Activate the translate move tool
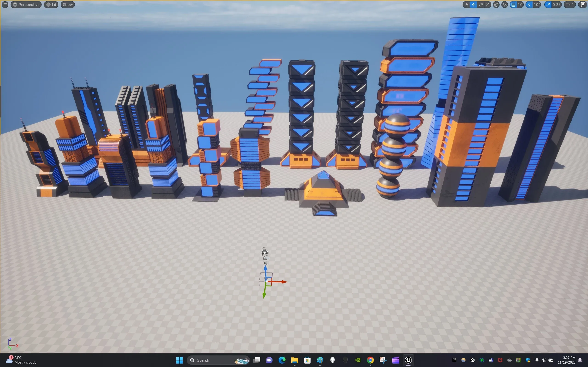 tap(474, 5)
